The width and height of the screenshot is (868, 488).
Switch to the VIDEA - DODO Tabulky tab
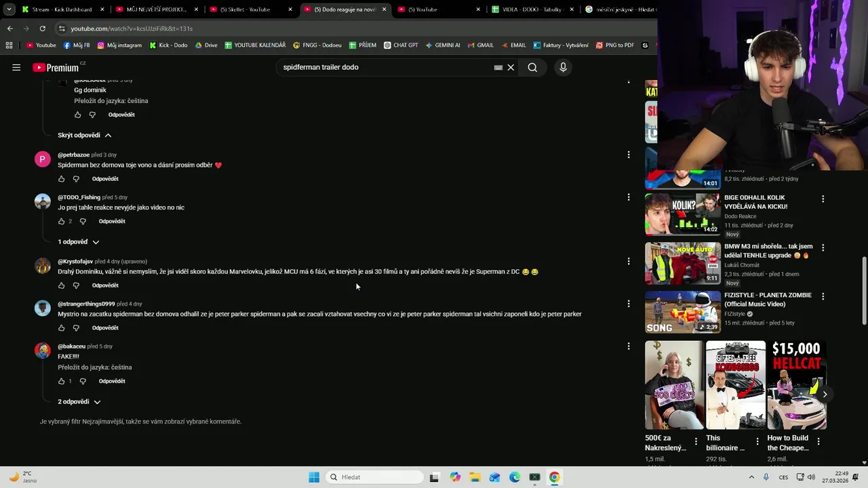point(532,9)
